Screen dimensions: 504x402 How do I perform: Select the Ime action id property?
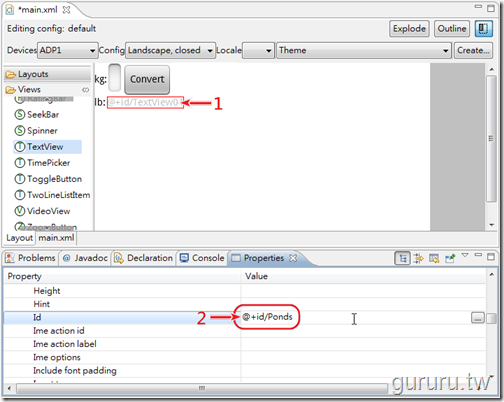point(245,331)
